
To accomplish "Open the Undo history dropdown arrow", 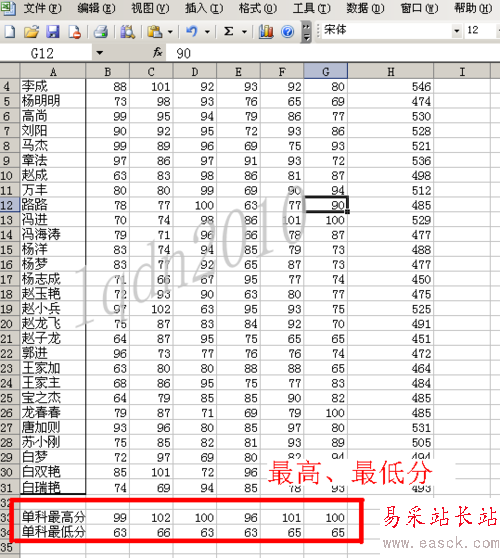I will [207, 32].
